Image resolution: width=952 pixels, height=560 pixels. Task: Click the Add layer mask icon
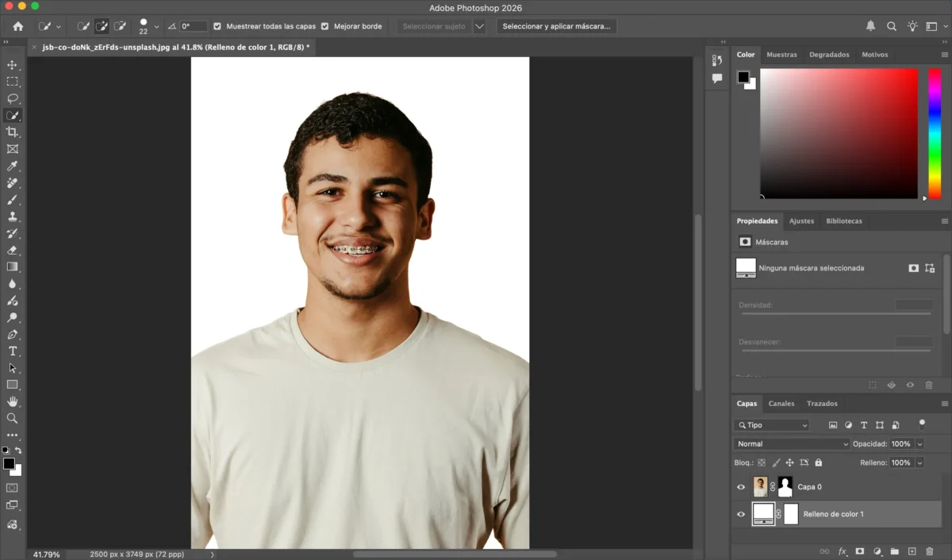tap(859, 551)
